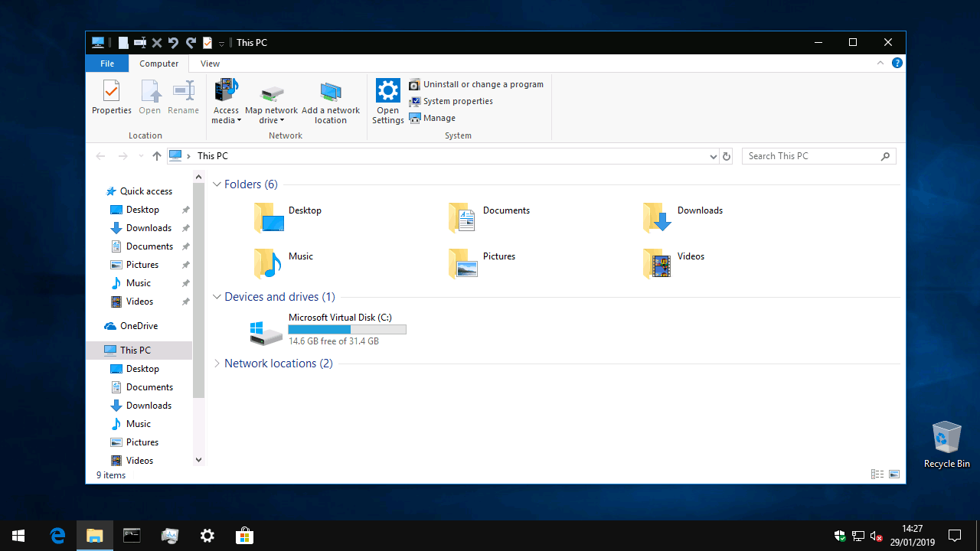Click Uninstall or change a program

click(x=482, y=84)
